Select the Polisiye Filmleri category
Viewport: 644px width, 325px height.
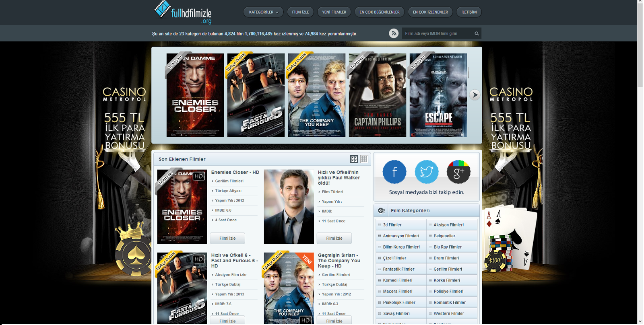(452, 291)
